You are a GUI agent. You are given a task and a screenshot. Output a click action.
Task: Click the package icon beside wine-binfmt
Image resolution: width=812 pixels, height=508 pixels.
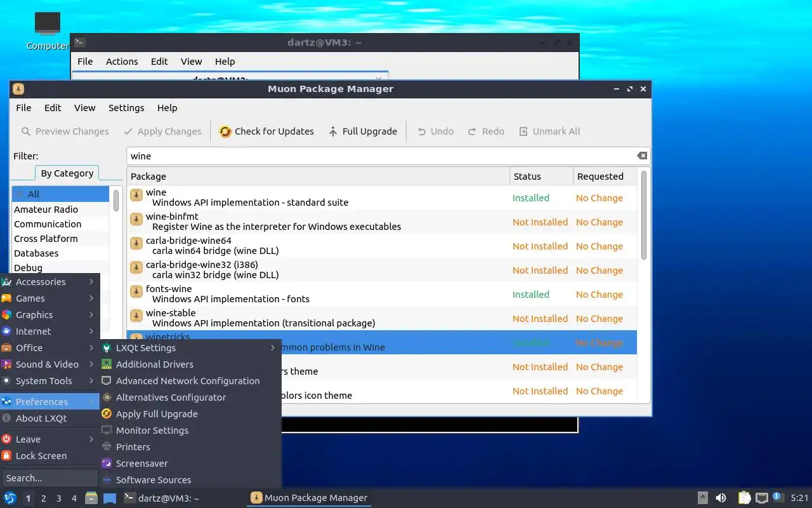pos(136,219)
